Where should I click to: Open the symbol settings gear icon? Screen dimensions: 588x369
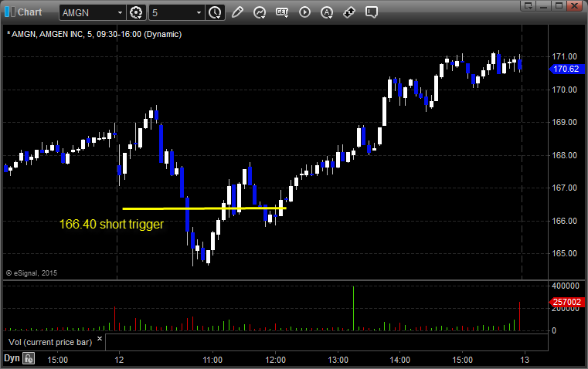tap(136, 12)
